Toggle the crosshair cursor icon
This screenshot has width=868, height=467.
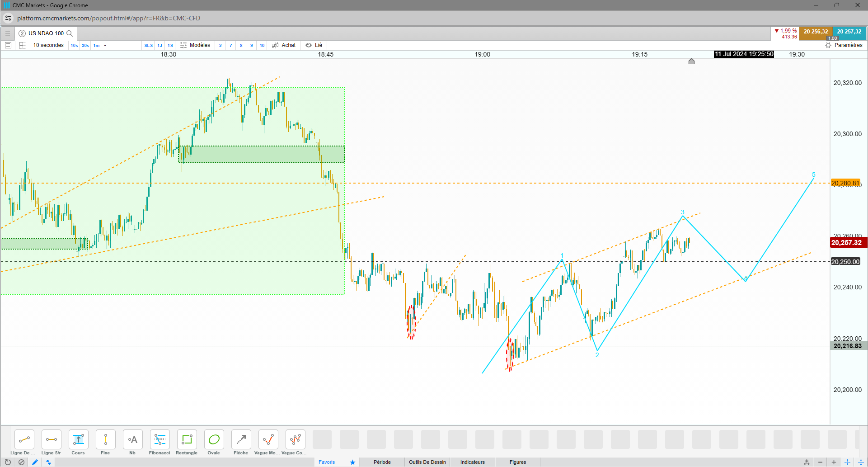pos(847,462)
